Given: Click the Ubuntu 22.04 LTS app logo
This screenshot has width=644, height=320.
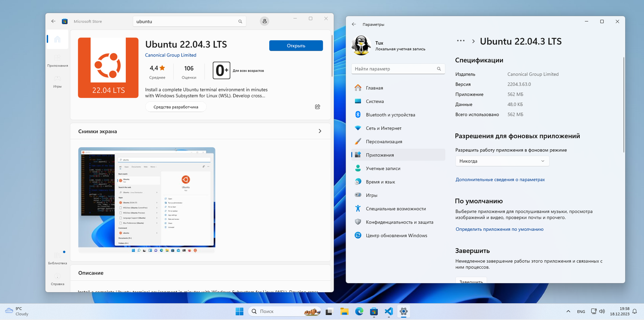Looking at the screenshot, I should click(108, 68).
